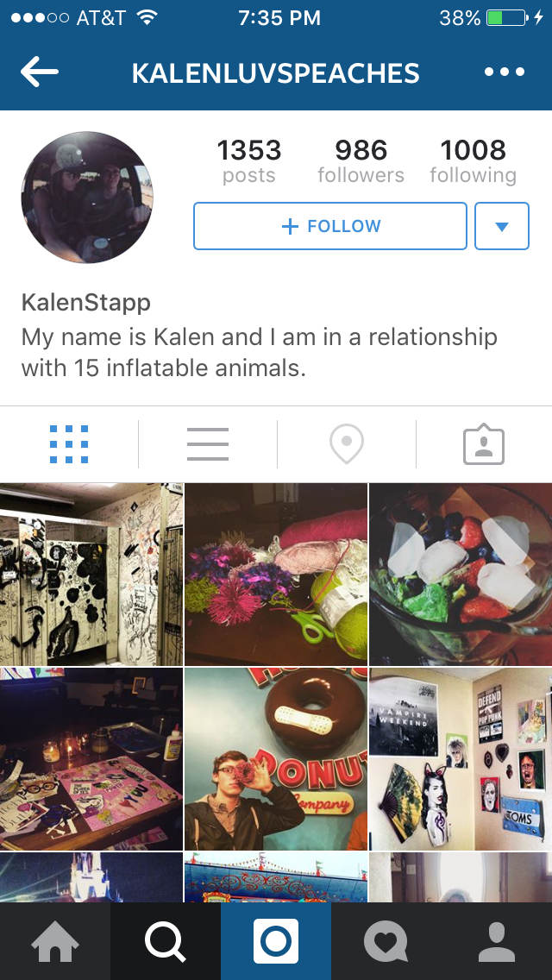Open the activity heart bubble icon
Viewport: 552px width, 980px height.
coord(386,942)
